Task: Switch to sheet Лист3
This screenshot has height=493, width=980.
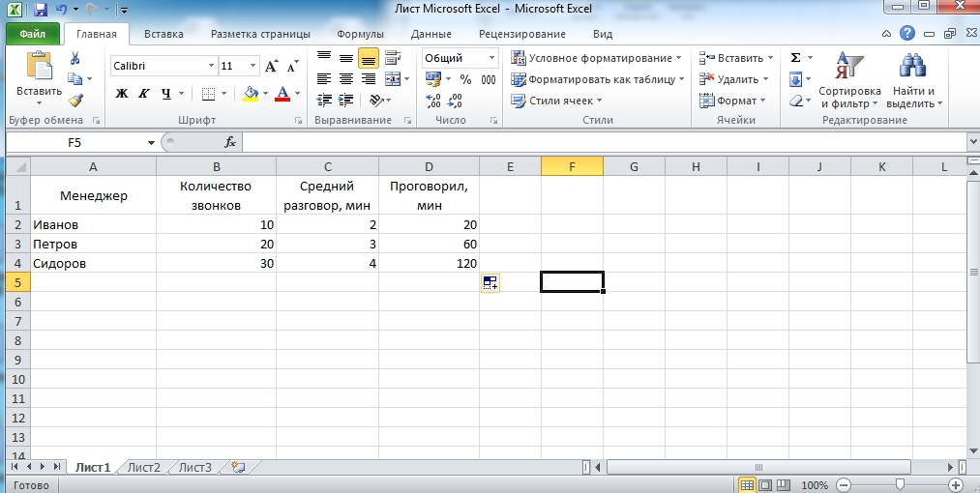Action: point(195,467)
